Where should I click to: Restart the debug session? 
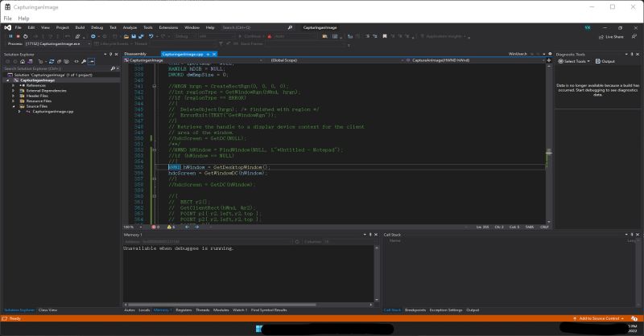point(25,36)
